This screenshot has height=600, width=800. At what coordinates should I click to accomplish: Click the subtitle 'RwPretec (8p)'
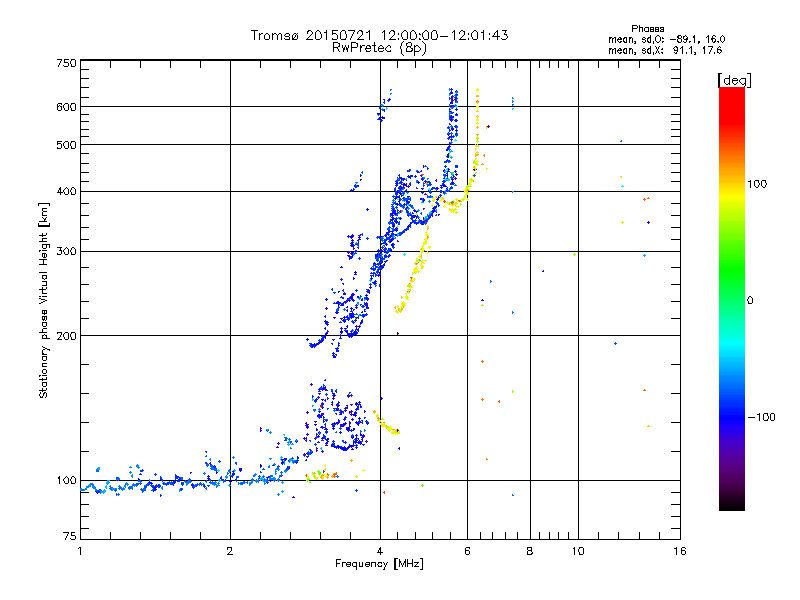click(379, 48)
